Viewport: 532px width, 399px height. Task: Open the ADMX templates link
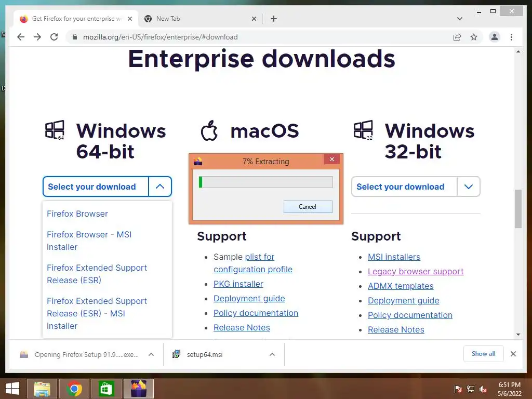pyautogui.click(x=401, y=286)
